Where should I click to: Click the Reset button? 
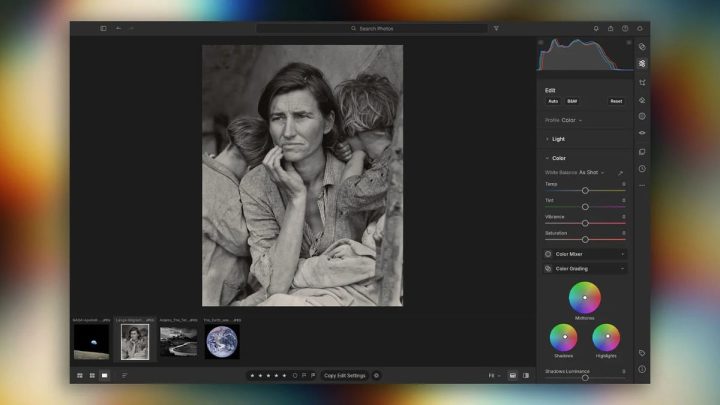(616, 101)
